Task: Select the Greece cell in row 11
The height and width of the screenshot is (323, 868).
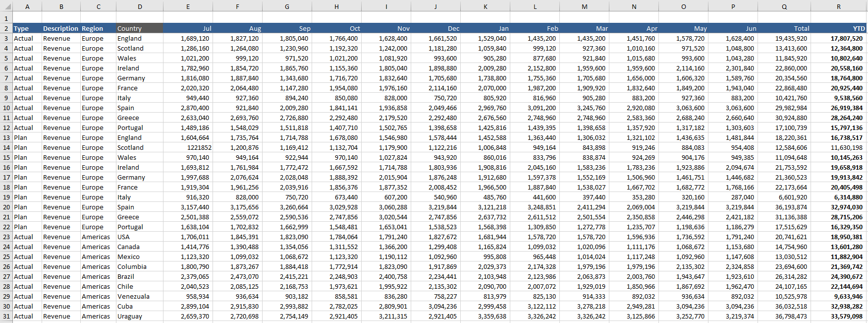Action: pyautogui.click(x=140, y=118)
